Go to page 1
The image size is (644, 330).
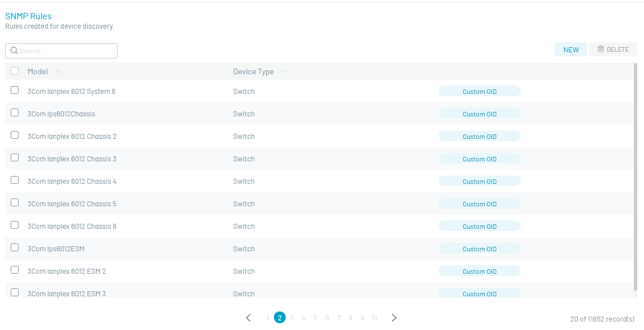coord(268,318)
